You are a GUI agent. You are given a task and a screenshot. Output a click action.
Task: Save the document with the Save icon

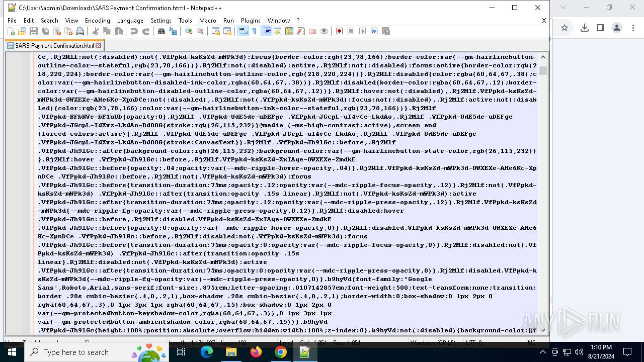[x=34, y=31]
